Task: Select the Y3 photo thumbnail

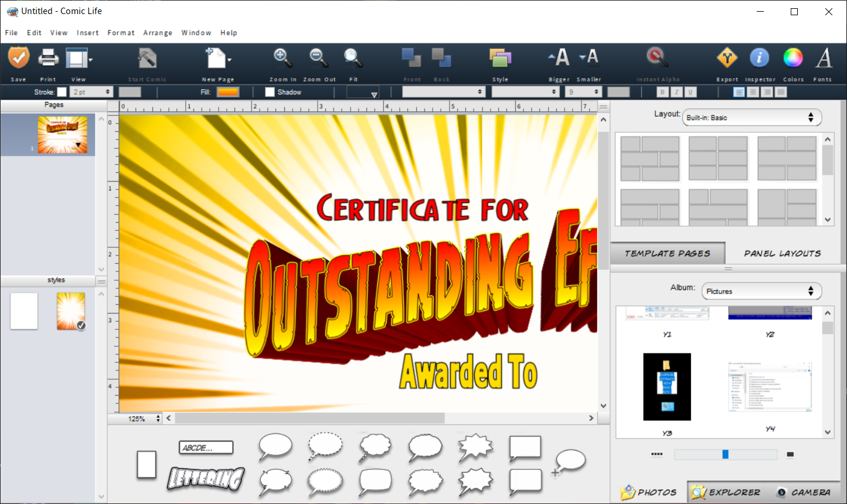Action: pyautogui.click(x=667, y=387)
